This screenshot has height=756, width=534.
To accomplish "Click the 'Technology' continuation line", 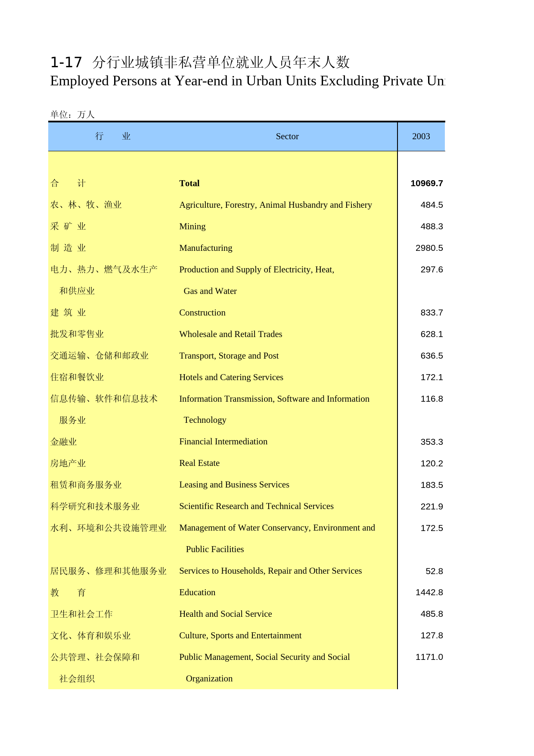I will 205,420.
